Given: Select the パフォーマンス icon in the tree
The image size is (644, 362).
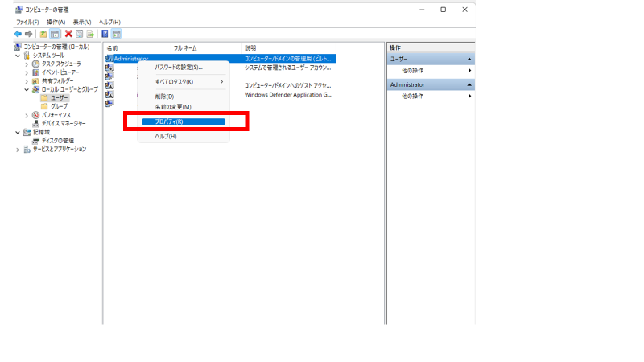Looking at the screenshot, I should tap(35, 115).
